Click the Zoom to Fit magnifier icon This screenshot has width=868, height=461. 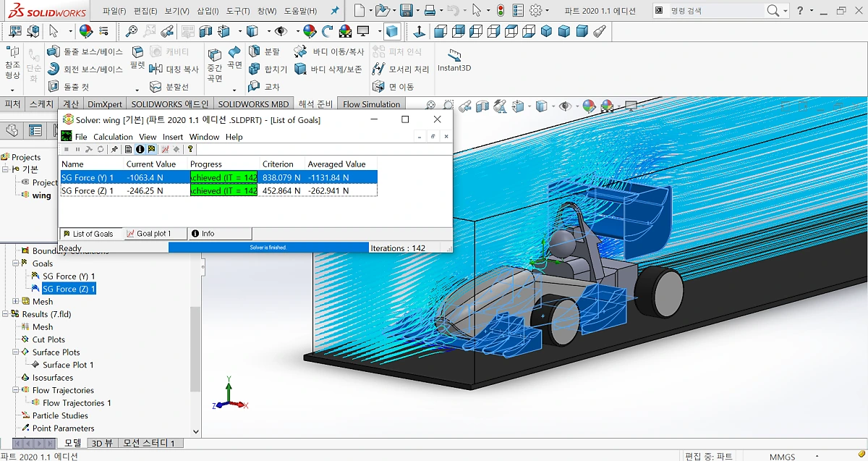[x=131, y=32]
